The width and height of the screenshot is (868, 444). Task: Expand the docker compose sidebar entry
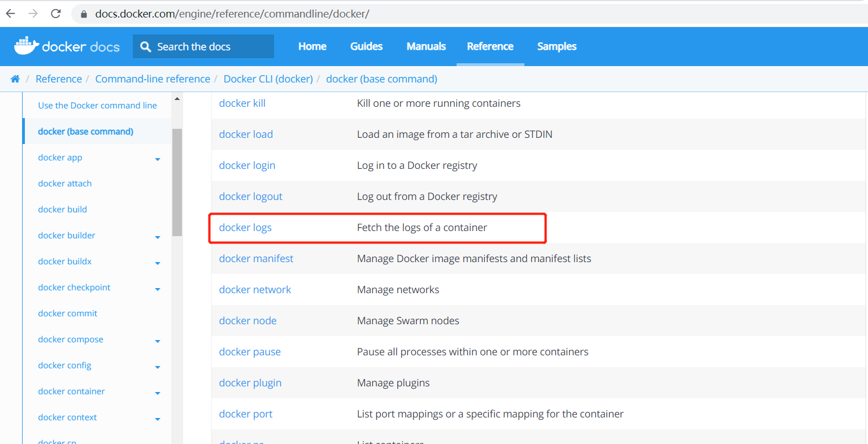click(158, 341)
